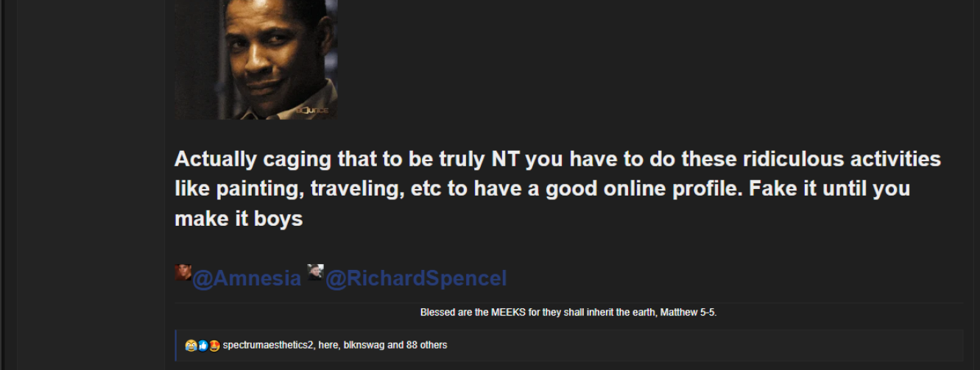
Task: Click the blue thumbs-up reaction icon
Action: [202, 346]
